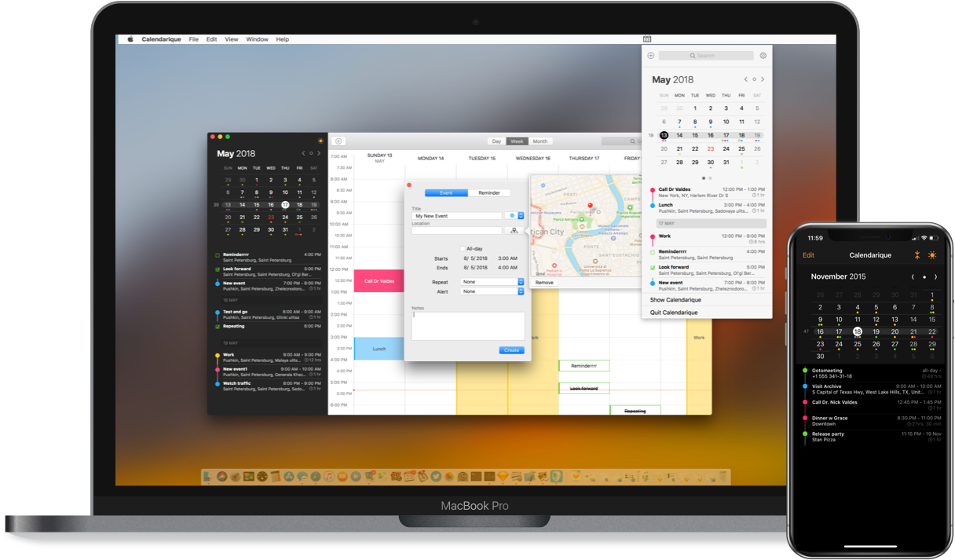Go to next month in dropdown widget

[763, 79]
